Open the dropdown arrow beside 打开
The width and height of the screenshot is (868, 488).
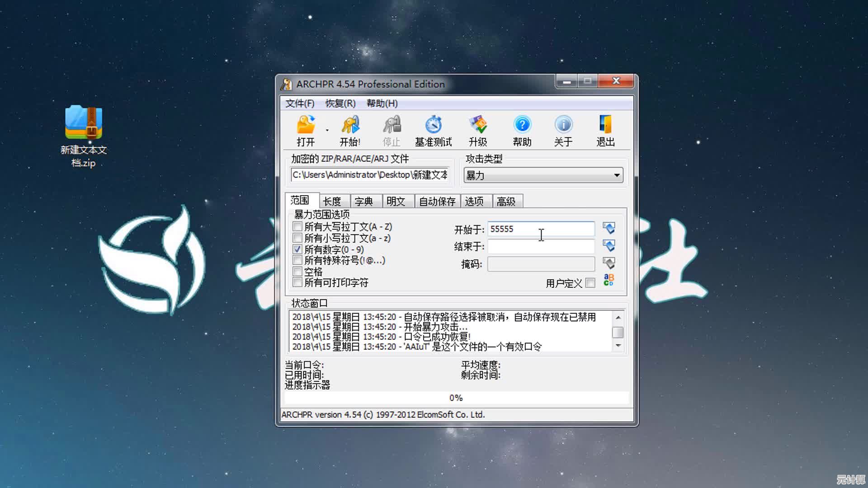[327, 131]
